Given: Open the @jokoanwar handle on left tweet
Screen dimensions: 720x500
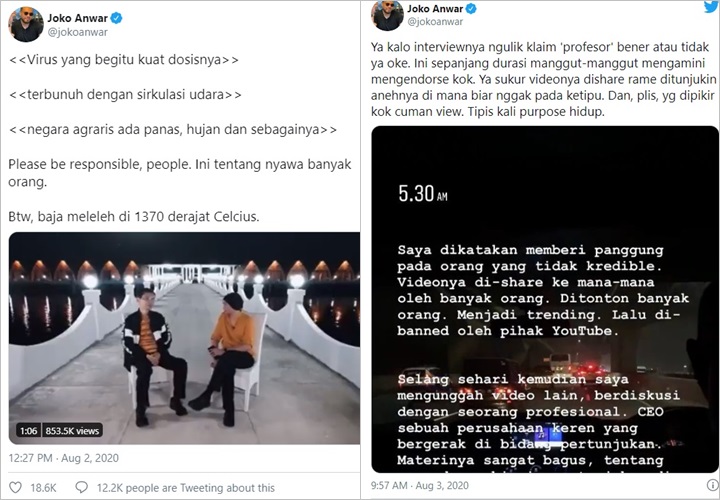Looking at the screenshot, I should (x=78, y=32).
